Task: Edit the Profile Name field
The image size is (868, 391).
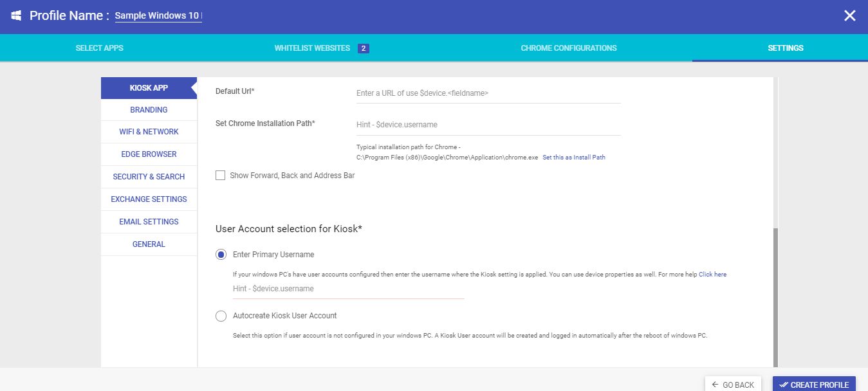Action: point(158,16)
